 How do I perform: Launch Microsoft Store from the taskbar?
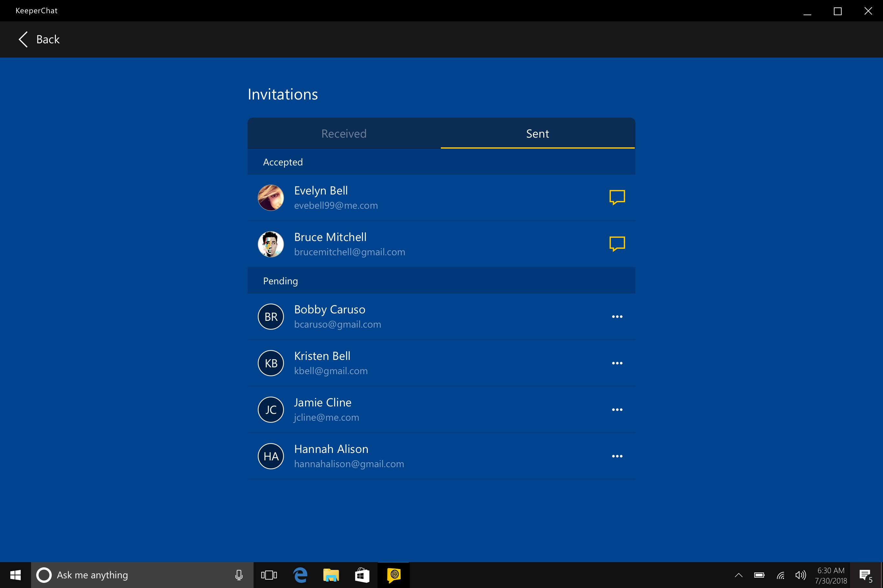pos(361,574)
